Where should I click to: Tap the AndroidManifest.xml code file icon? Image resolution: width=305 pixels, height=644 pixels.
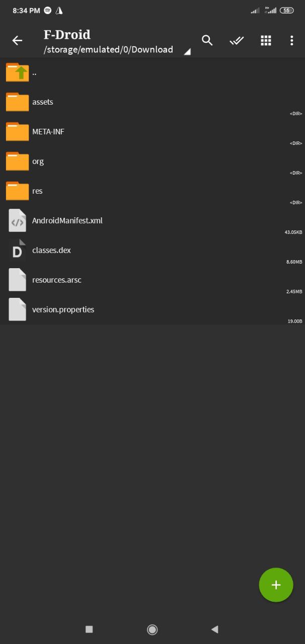pyautogui.click(x=17, y=220)
